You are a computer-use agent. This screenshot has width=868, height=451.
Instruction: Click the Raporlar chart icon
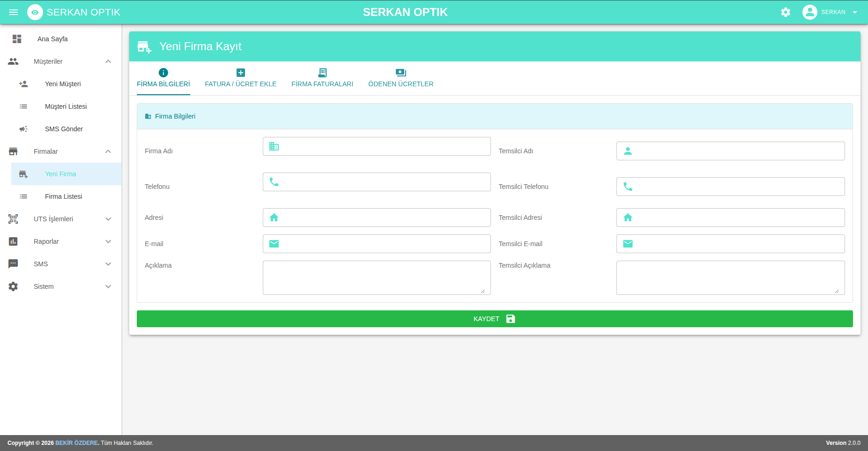click(x=13, y=241)
